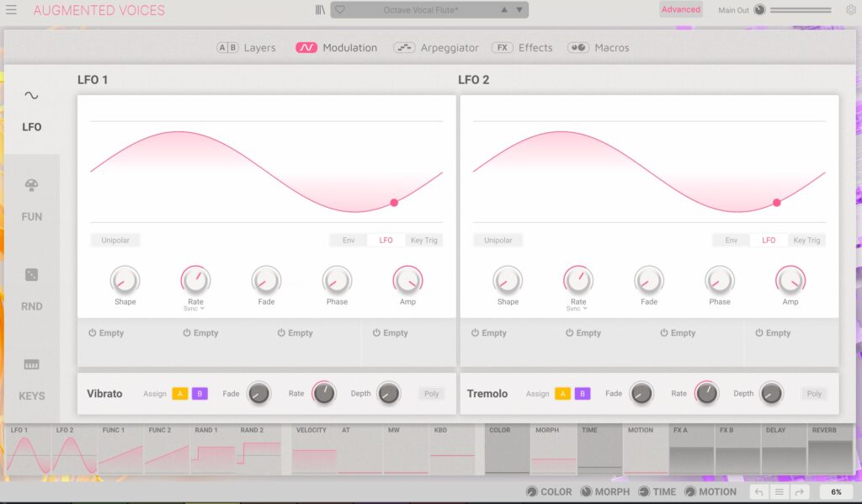This screenshot has height=504, width=862.
Task: Open the hamburger main menu
Action: click(x=11, y=10)
